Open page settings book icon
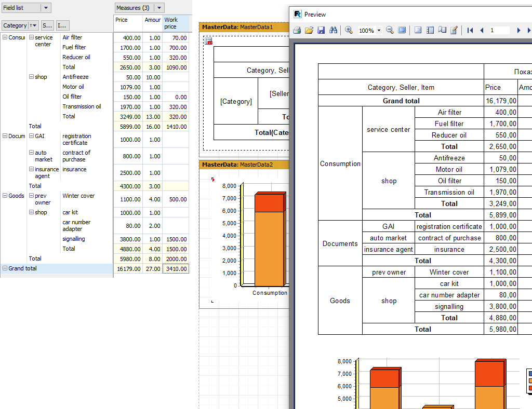The height and width of the screenshot is (409, 532). click(x=442, y=30)
